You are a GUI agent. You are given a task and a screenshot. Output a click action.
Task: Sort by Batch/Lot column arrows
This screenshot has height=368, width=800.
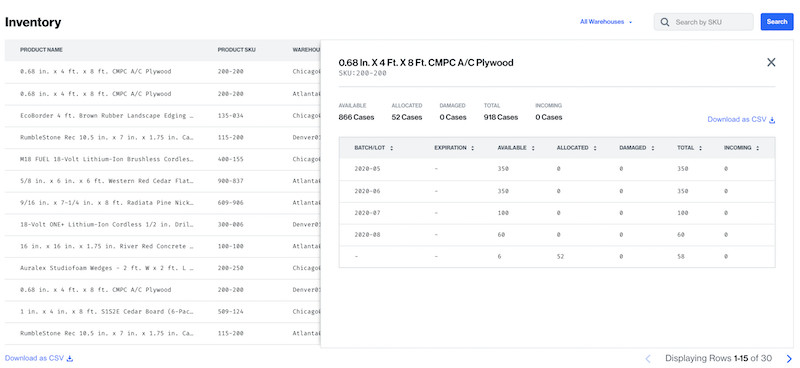391,148
